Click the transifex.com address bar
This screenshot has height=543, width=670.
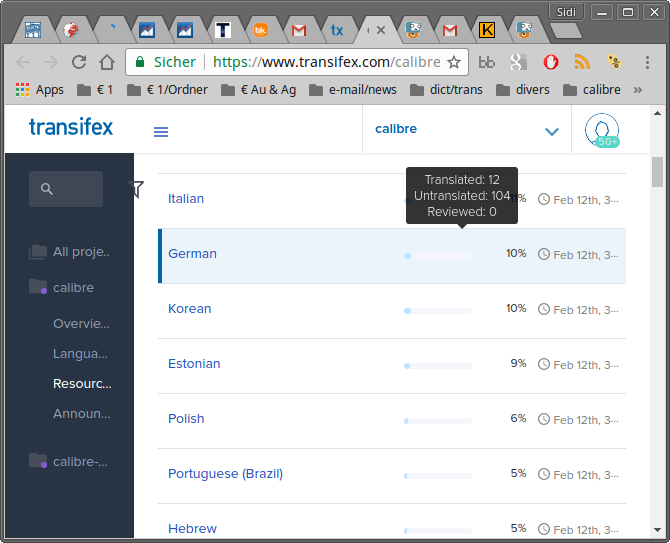tap(326, 62)
